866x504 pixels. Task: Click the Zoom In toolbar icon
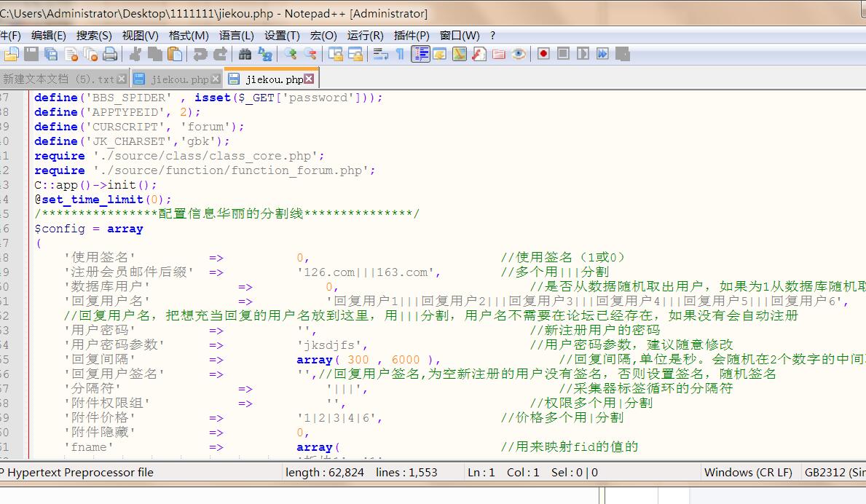pyautogui.click(x=291, y=54)
